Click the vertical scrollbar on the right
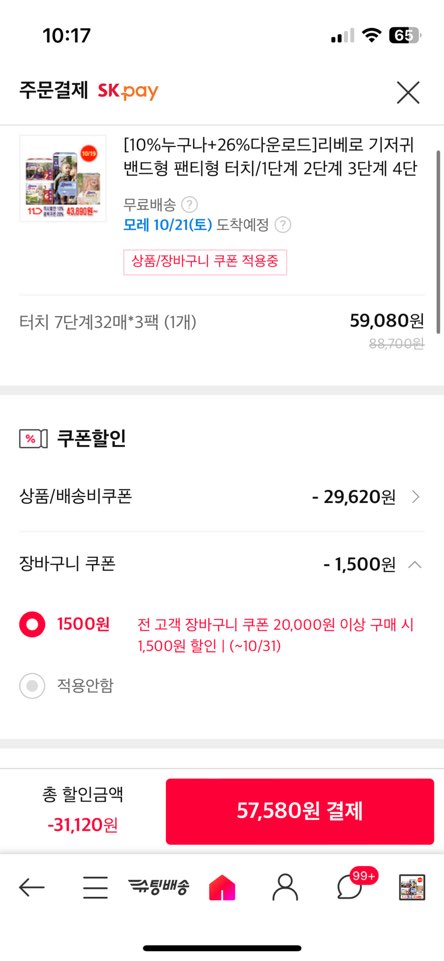This screenshot has width=444, height=961. (x=439, y=241)
